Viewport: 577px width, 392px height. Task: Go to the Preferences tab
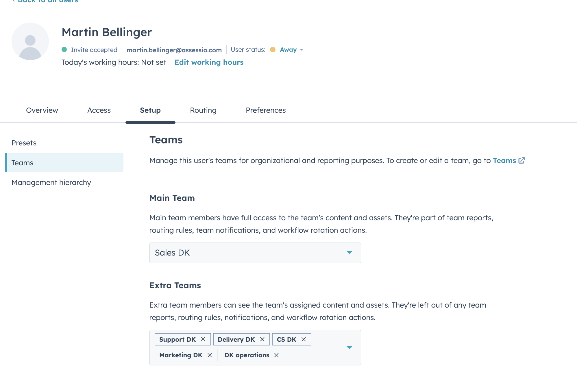pos(265,110)
